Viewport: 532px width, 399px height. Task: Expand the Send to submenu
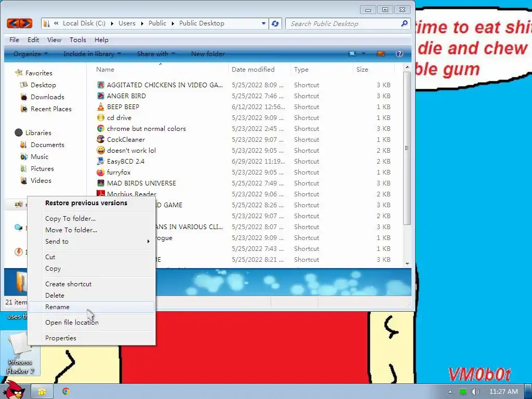click(148, 241)
